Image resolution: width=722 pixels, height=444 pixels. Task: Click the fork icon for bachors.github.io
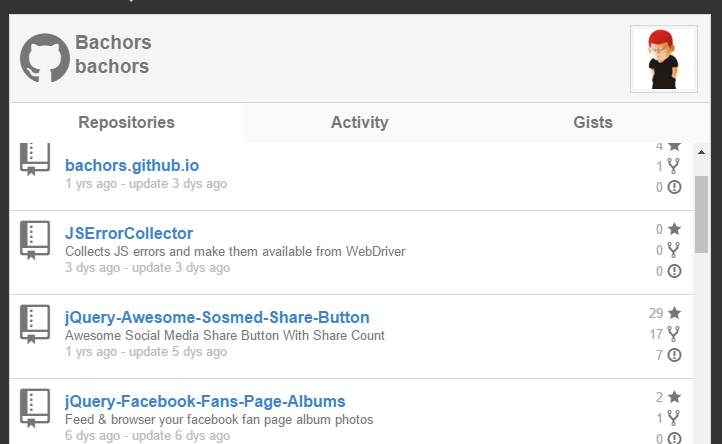674,166
